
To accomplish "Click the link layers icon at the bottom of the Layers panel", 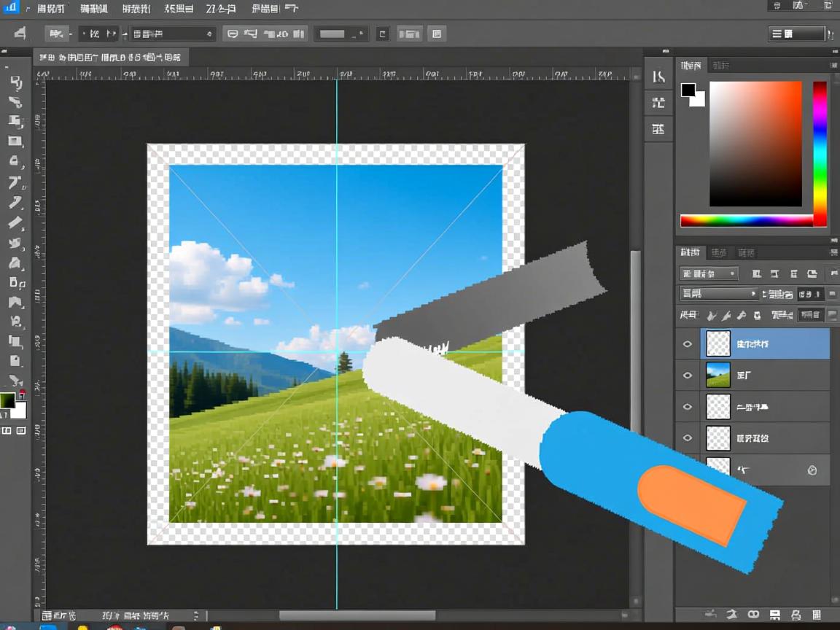I will tap(710, 615).
